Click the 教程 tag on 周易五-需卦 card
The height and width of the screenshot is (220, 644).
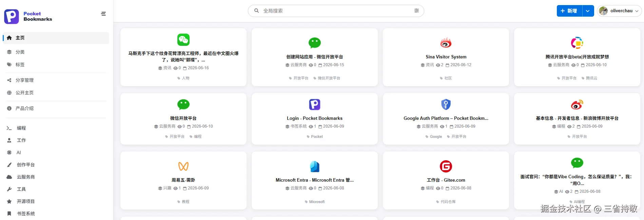coord(183,202)
